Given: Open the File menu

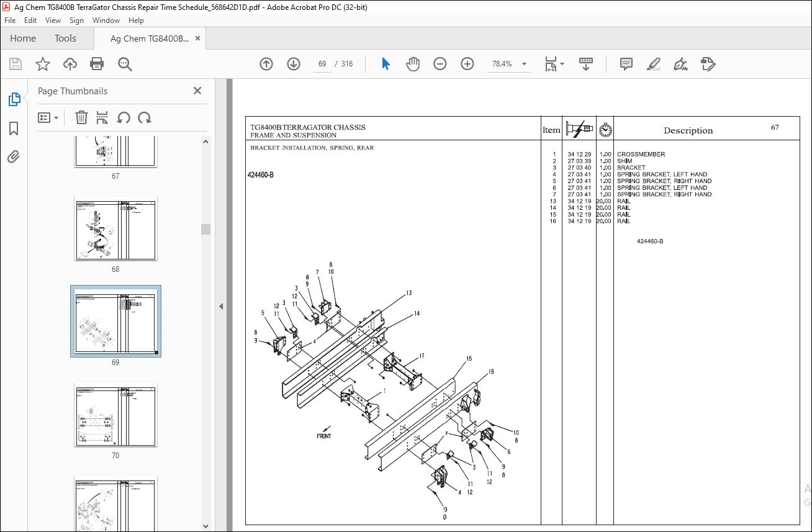Looking at the screenshot, I should [10, 20].
